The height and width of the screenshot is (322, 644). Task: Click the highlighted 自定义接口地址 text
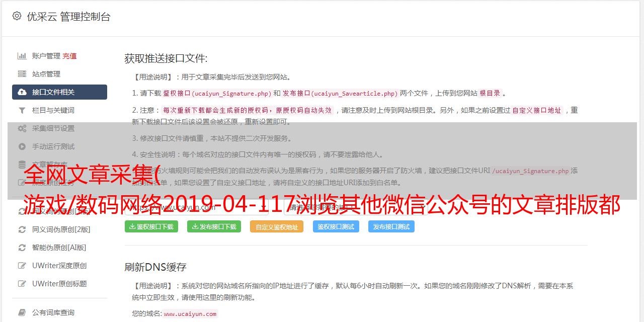click(537, 110)
